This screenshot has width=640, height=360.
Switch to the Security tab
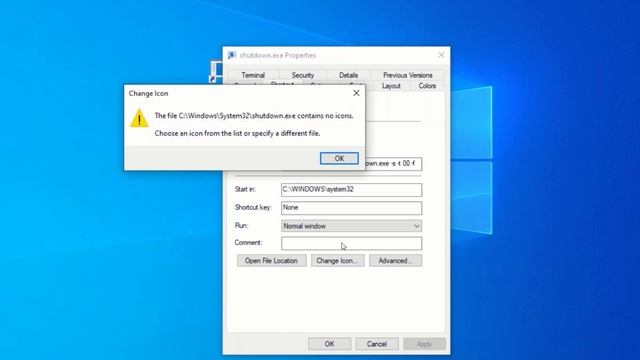302,75
